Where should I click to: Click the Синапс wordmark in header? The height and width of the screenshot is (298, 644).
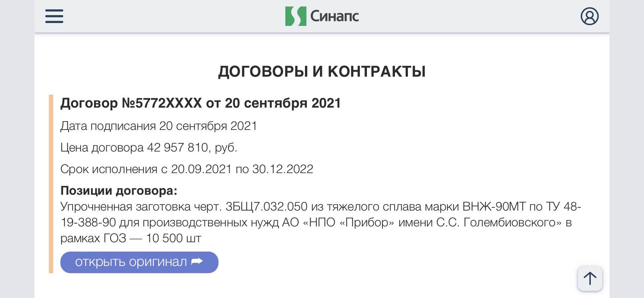(334, 16)
